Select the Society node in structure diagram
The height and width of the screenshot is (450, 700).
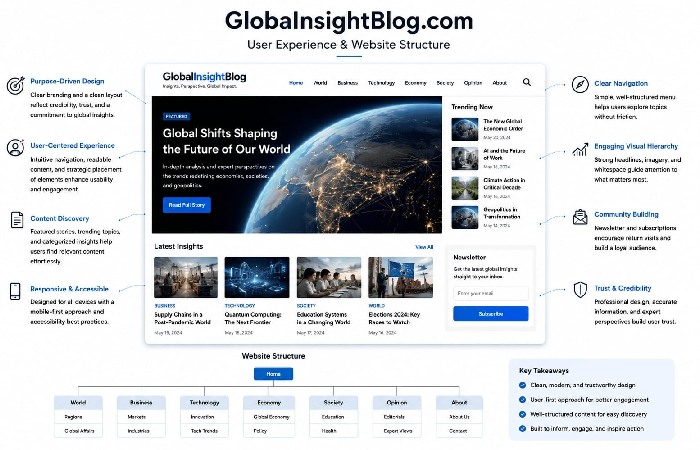tap(333, 403)
